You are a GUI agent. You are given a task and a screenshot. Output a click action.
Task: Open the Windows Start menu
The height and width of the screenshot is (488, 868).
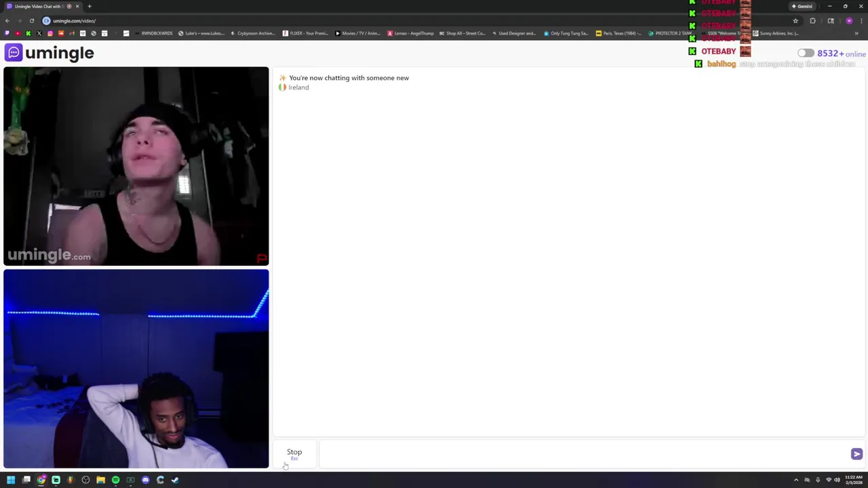point(11,480)
